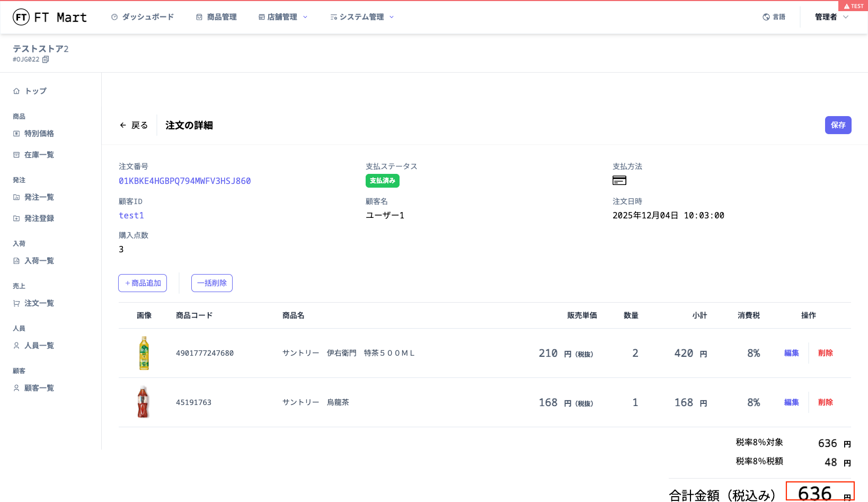Open the 管理者 user dropdown
This screenshot has width=868, height=502.
(831, 17)
